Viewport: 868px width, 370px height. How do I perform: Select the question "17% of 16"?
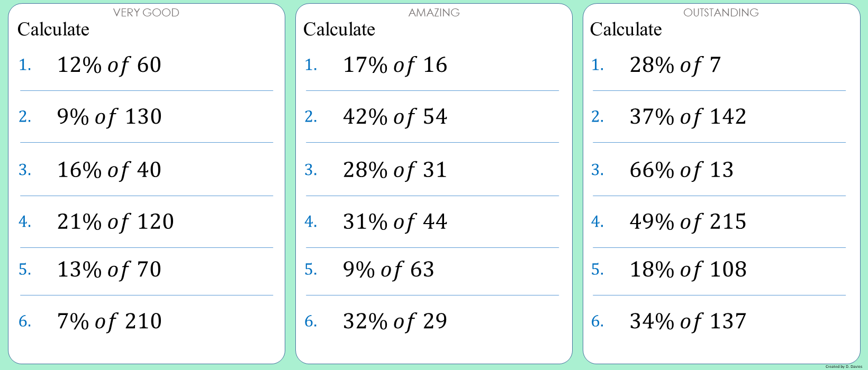pos(395,65)
